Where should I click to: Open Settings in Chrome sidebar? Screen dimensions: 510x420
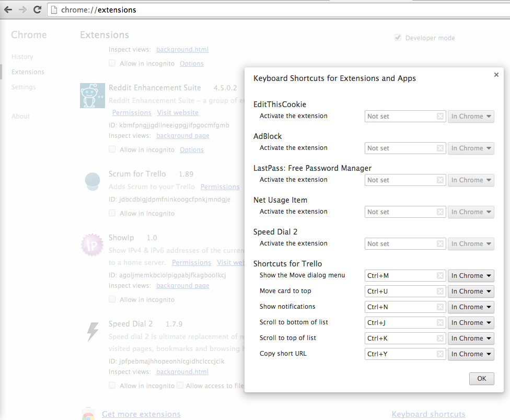click(24, 87)
